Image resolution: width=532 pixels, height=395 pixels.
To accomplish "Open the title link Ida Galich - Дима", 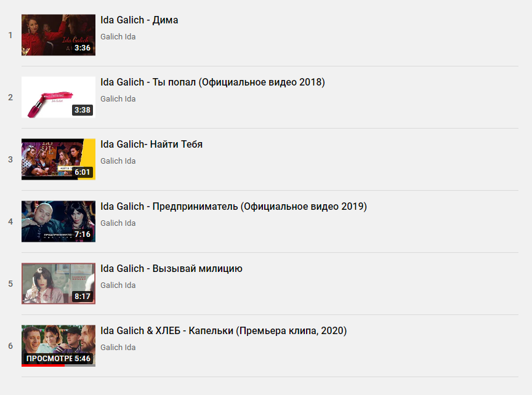I will (x=139, y=20).
